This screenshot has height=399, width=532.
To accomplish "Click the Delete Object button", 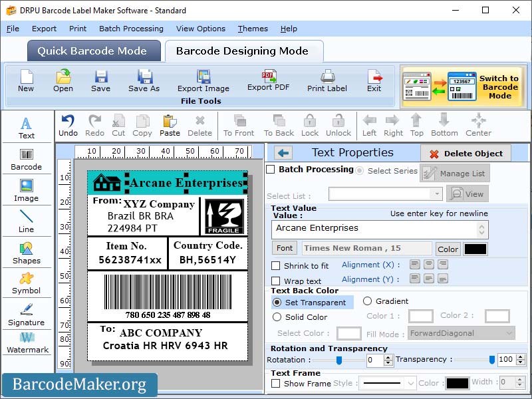I will [x=466, y=152].
